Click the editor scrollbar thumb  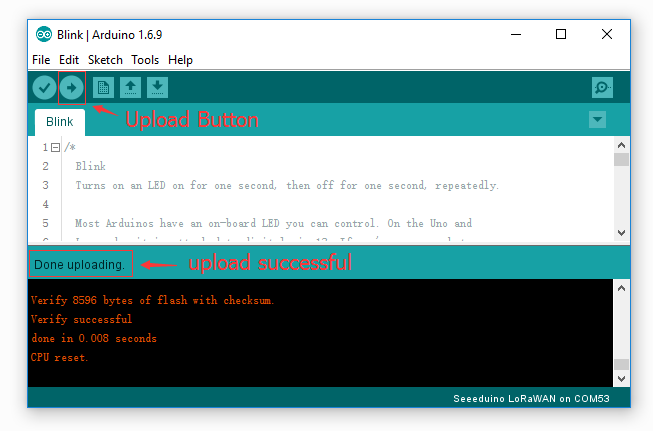[x=621, y=159]
